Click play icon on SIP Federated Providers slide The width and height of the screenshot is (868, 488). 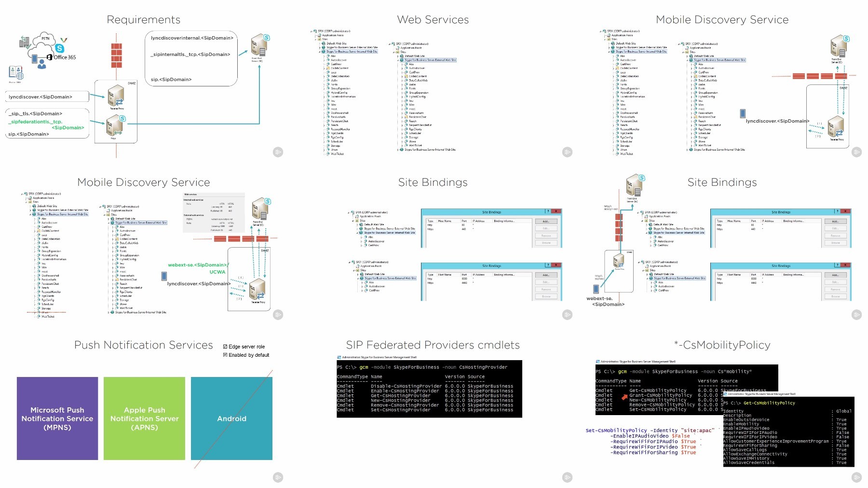click(x=568, y=477)
